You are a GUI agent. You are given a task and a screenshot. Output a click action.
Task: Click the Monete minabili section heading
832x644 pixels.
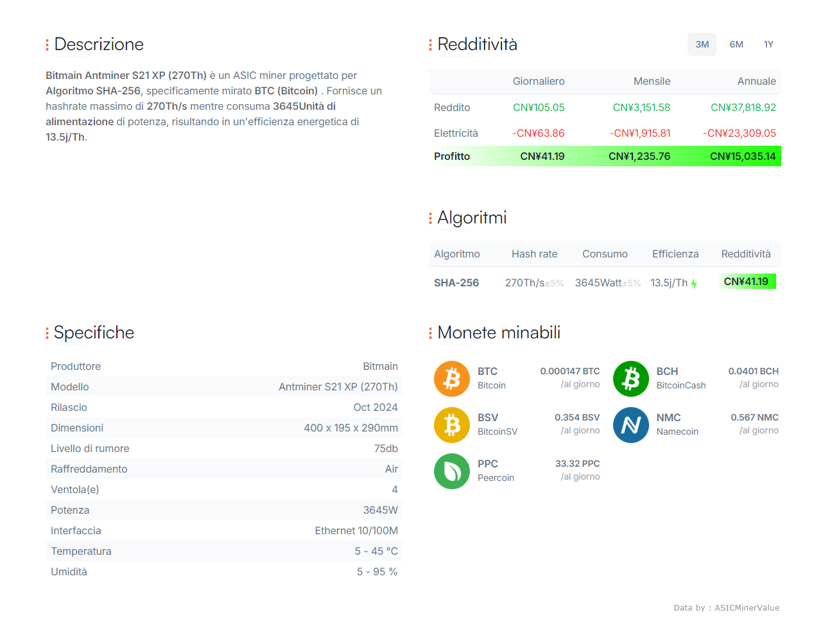[499, 333]
